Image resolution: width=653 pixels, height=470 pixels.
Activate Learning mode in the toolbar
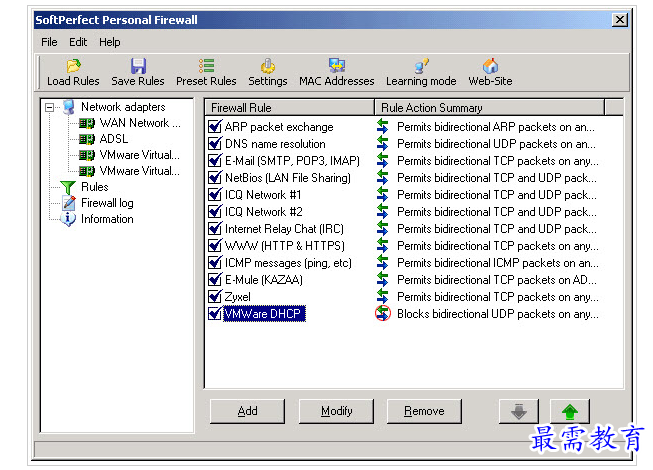421,72
